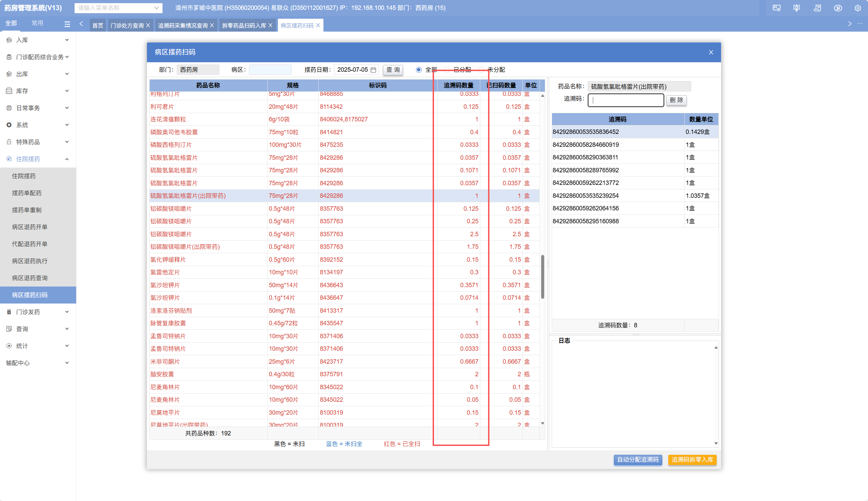Toggle the sidebar menu collapse icon
Viewport: 868px width, 501px height.
(67, 24)
